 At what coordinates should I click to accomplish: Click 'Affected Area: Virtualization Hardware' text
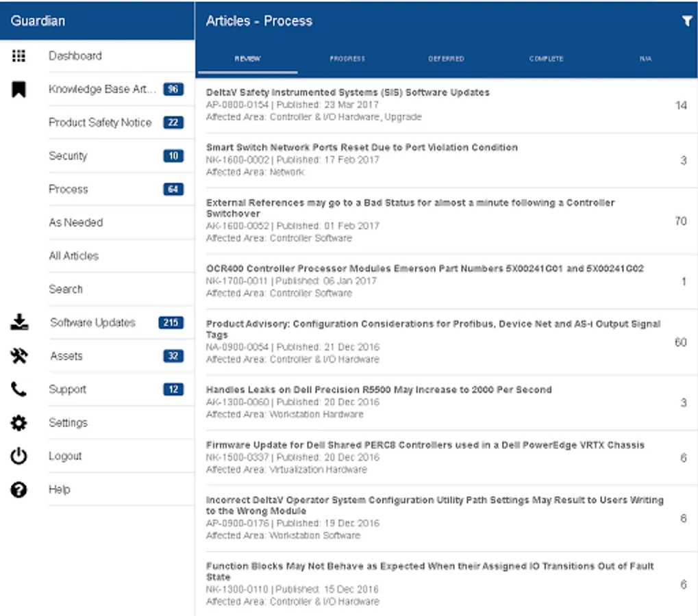[x=286, y=470]
